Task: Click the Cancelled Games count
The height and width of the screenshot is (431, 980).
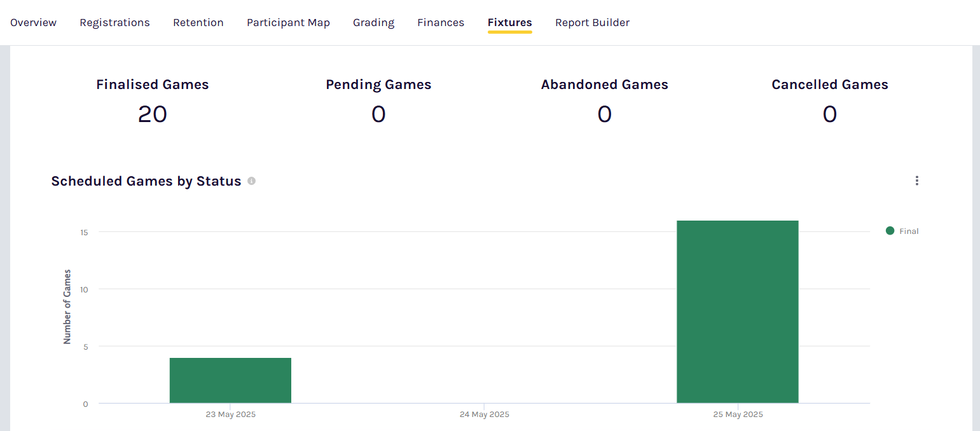Action: 829,114
